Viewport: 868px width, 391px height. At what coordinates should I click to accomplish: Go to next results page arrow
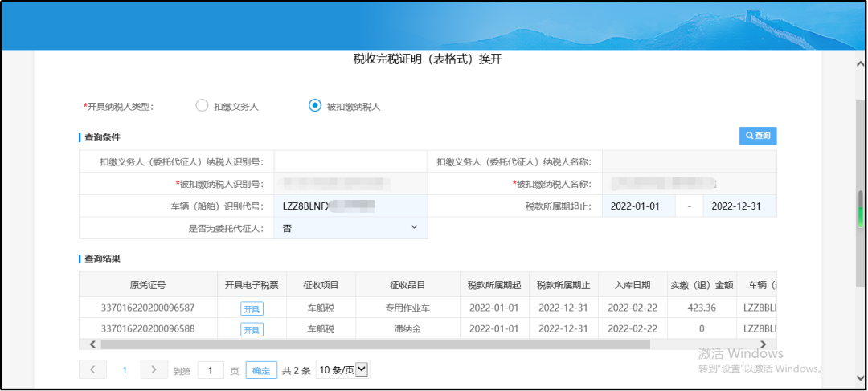coord(154,369)
